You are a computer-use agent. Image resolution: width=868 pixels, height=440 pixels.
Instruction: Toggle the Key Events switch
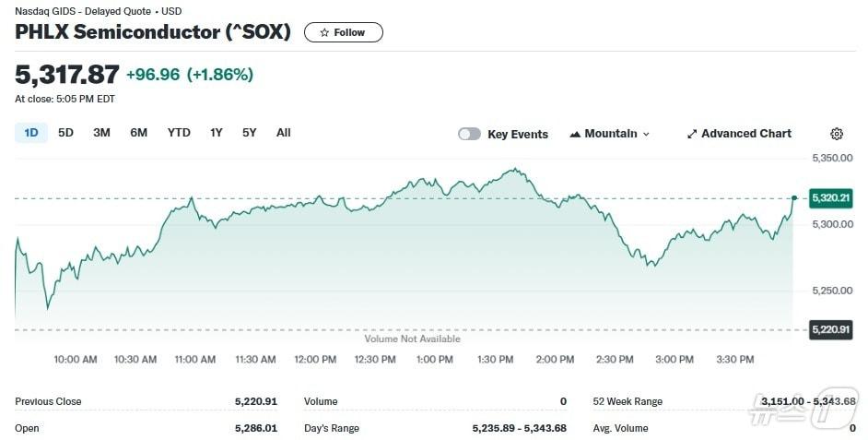click(x=469, y=134)
